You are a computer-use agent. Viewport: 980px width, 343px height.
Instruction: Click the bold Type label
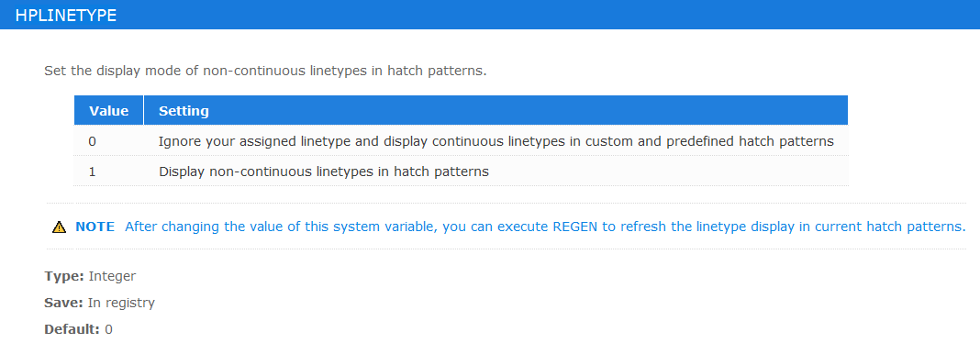tap(64, 275)
